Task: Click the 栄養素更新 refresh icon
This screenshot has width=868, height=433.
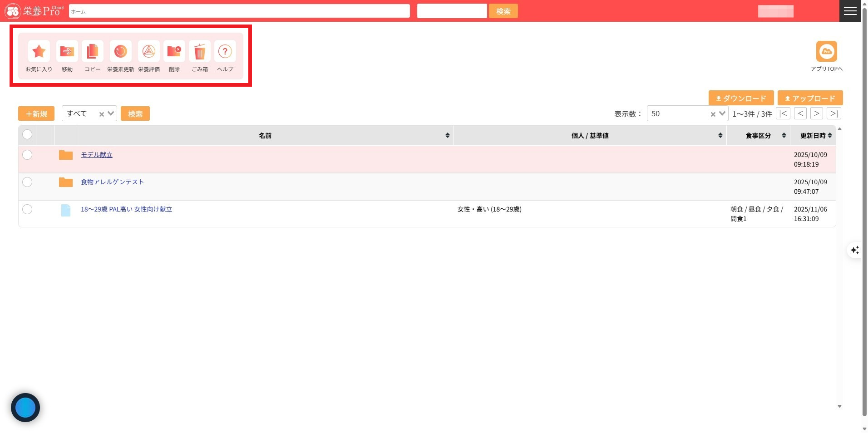Action: pos(121,52)
